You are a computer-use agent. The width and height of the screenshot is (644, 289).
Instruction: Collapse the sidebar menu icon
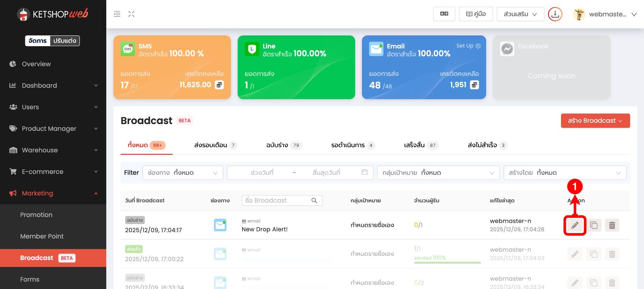point(117,14)
